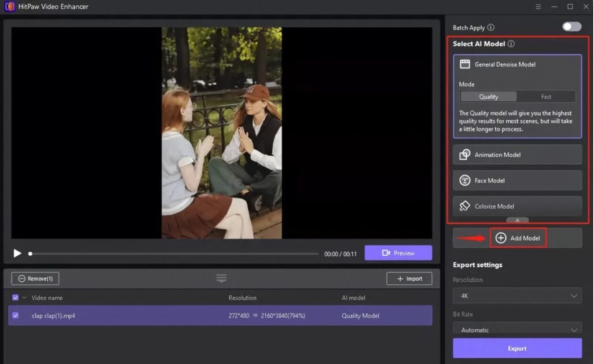Open the hamburger menu in the title bar
593x364 pixels.
tap(537, 6)
